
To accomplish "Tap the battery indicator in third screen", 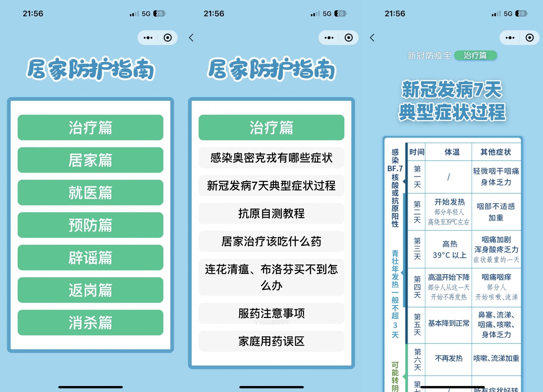I will 522,13.
